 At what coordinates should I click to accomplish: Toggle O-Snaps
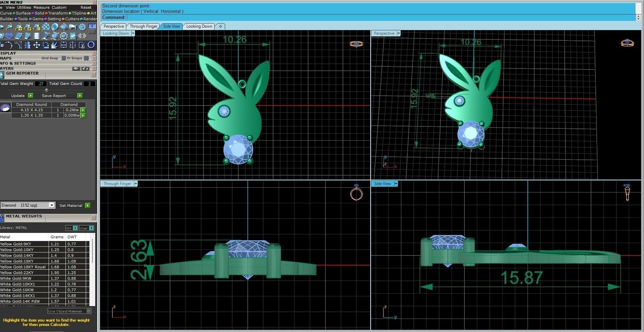point(86,58)
